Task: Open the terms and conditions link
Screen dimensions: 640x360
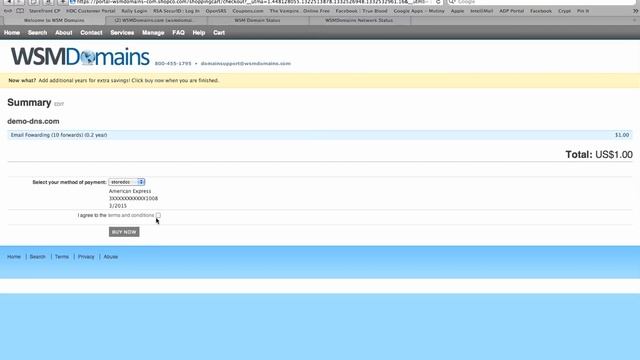Action: [131, 215]
